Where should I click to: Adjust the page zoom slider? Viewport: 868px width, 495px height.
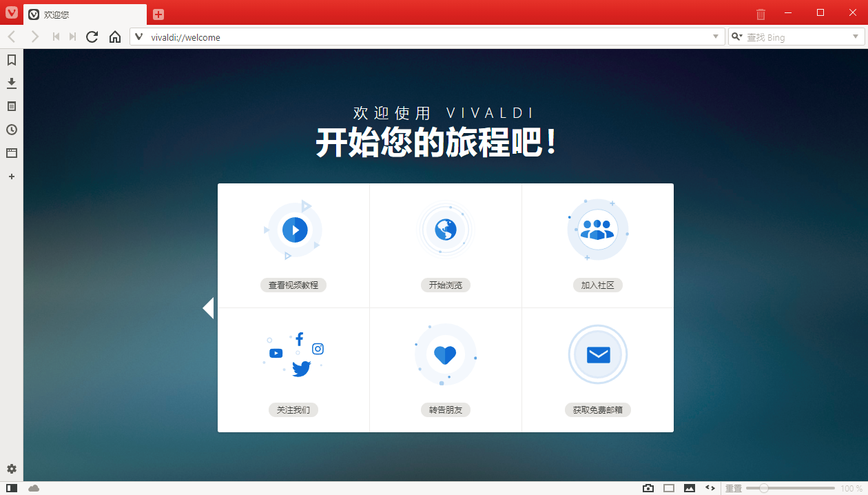763,488
